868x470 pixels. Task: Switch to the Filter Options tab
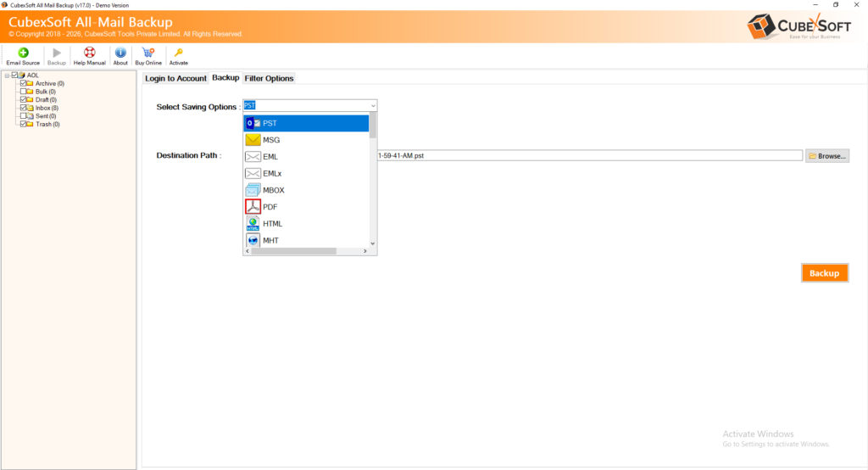[x=269, y=78]
